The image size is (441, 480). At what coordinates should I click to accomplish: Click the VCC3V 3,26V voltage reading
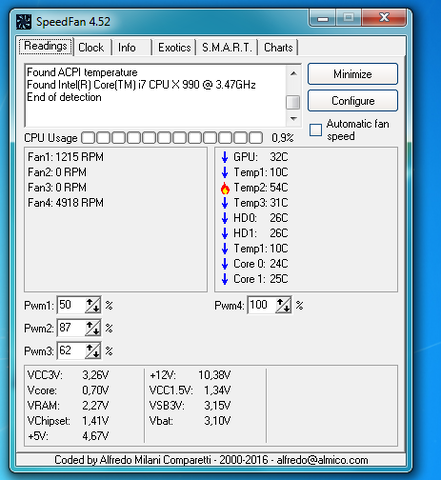click(x=68, y=375)
